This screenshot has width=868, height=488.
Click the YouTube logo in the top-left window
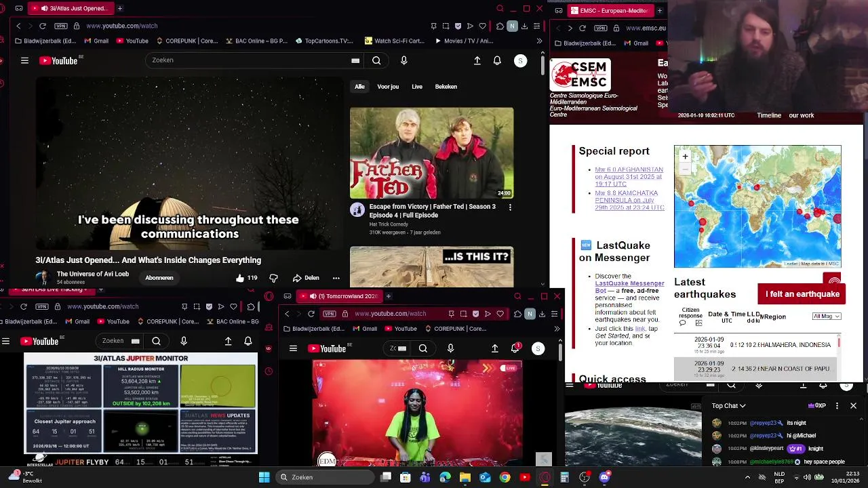tap(58, 60)
